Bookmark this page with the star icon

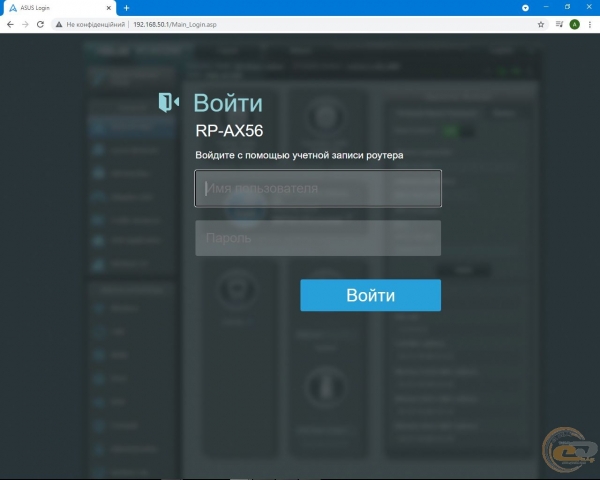click(x=541, y=24)
